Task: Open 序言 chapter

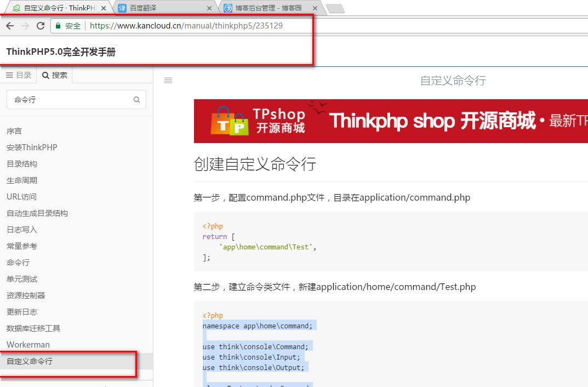Action: point(14,131)
